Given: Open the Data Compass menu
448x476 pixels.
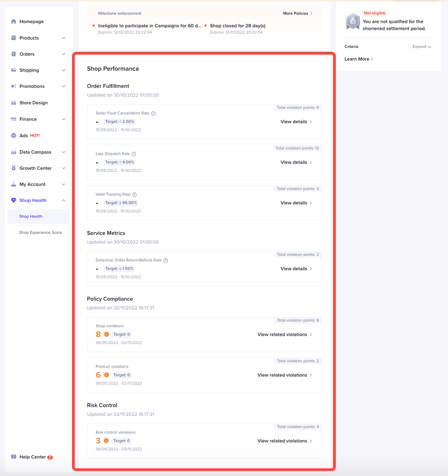Looking at the screenshot, I should tap(35, 152).
